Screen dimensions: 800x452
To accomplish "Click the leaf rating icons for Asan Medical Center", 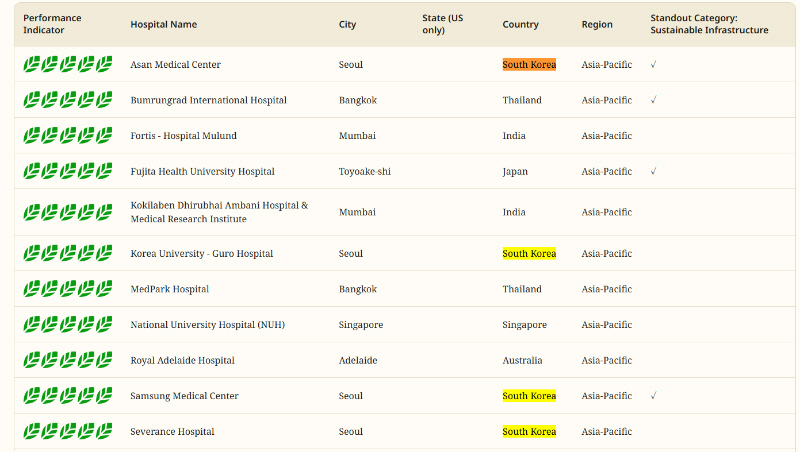I will [x=68, y=64].
